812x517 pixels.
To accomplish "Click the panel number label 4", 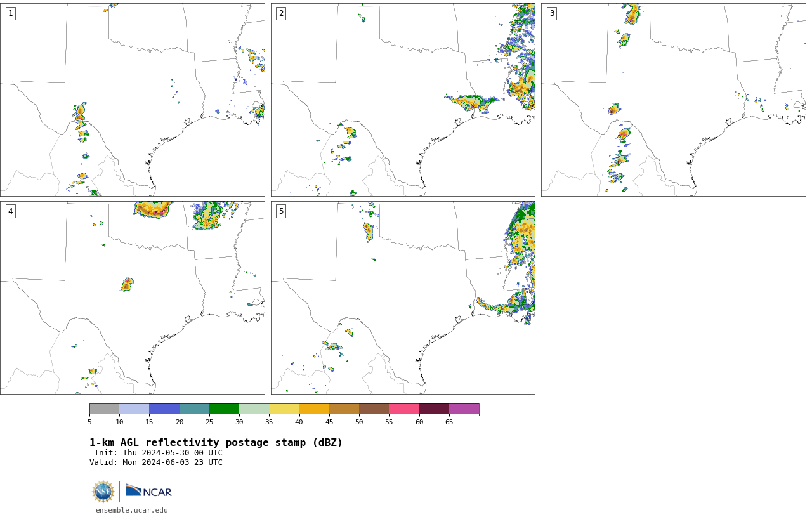I will [11, 211].
